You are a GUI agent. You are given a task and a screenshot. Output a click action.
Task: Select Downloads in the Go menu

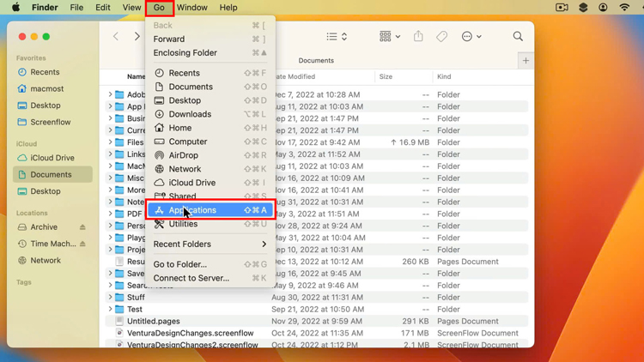pos(210,114)
